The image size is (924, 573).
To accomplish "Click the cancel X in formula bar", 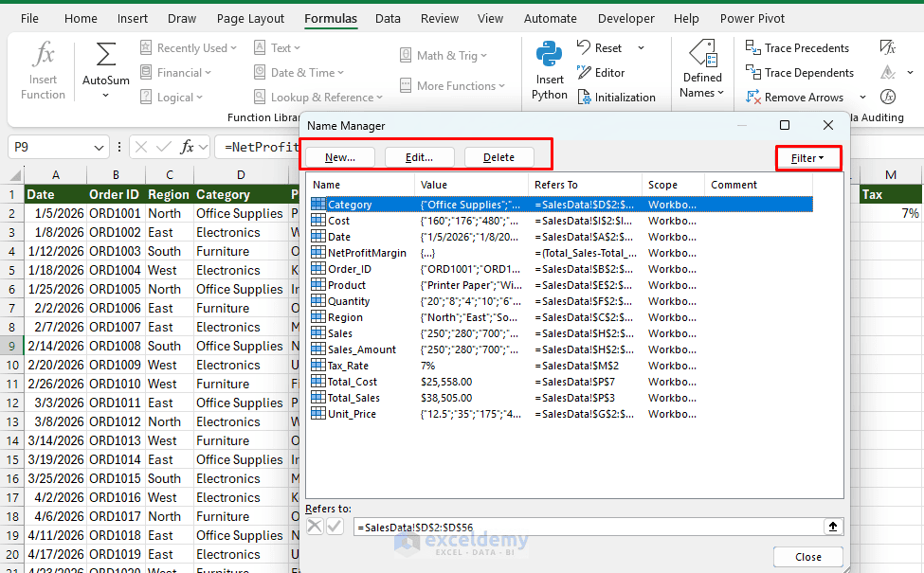I will point(141,147).
